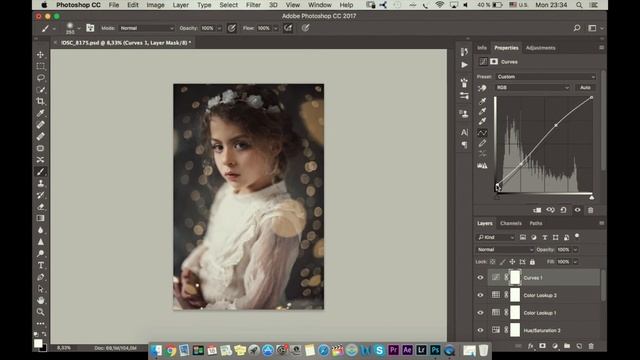Switch to the Info tab

pos(482,48)
